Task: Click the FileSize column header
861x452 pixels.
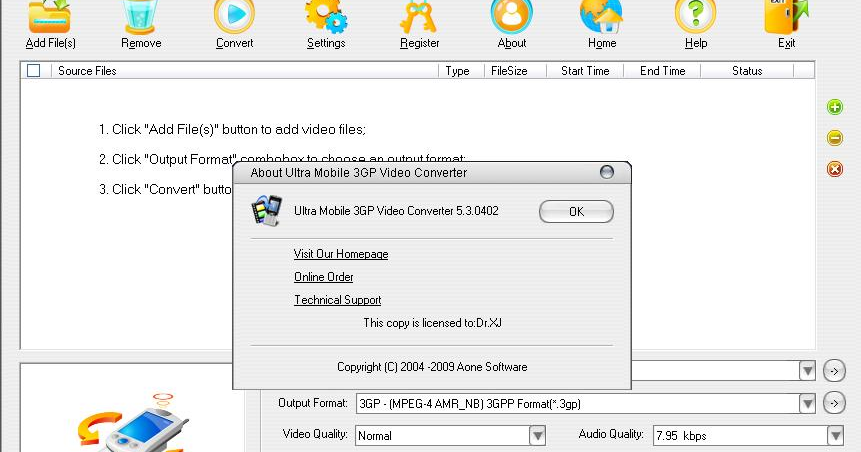Action: coord(515,71)
